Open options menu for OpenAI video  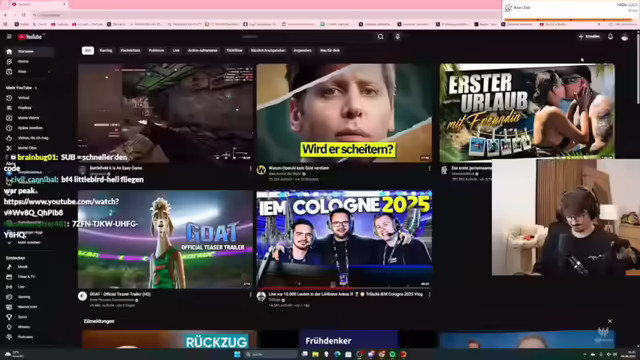pyautogui.click(x=429, y=169)
